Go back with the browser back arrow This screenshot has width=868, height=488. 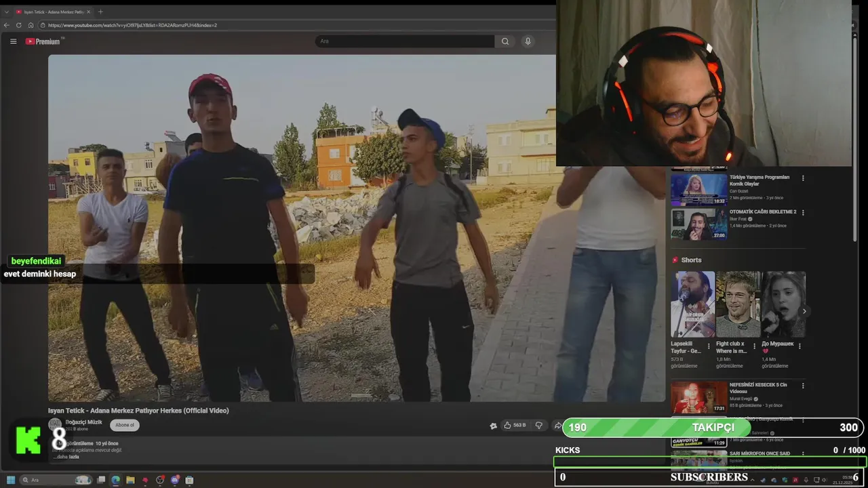tap(7, 25)
